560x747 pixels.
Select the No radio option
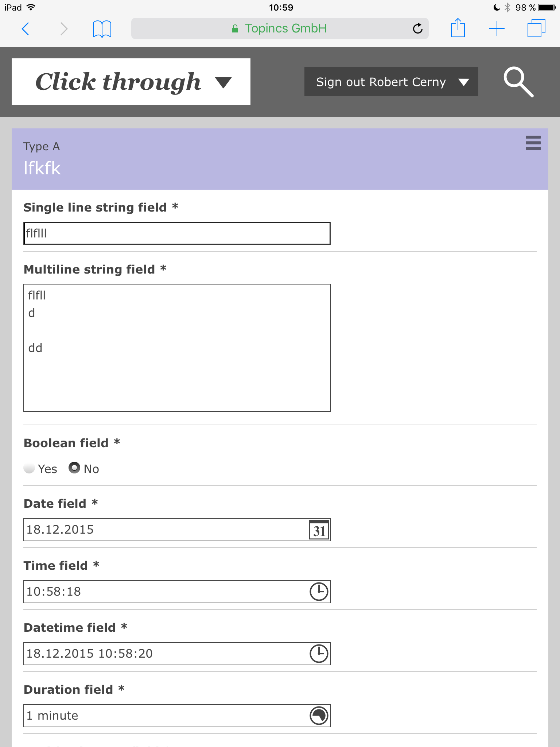coord(74,468)
